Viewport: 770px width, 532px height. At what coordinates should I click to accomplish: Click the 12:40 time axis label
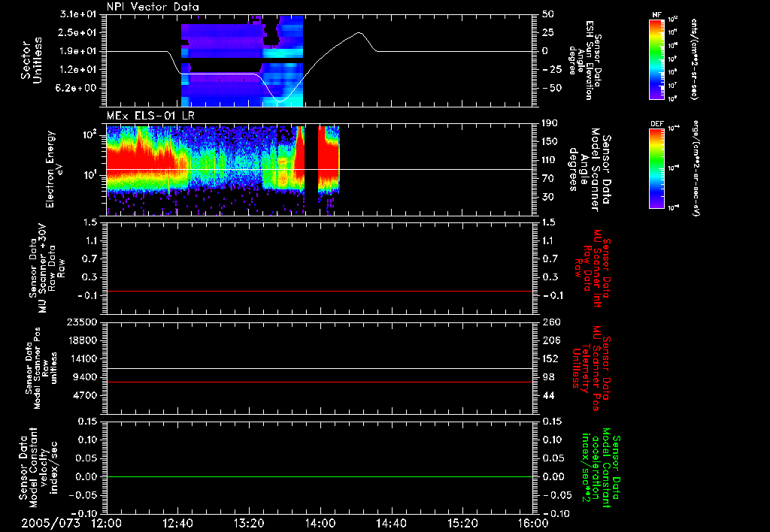click(x=177, y=523)
